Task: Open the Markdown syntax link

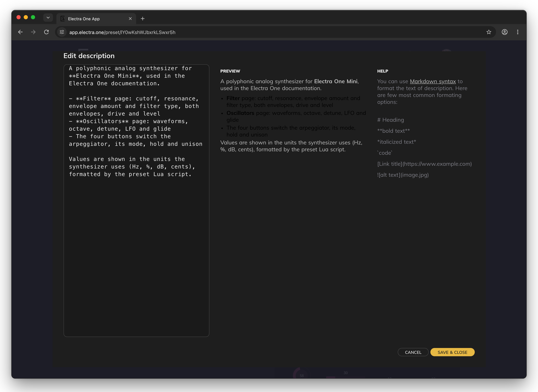Action: (433, 81)
